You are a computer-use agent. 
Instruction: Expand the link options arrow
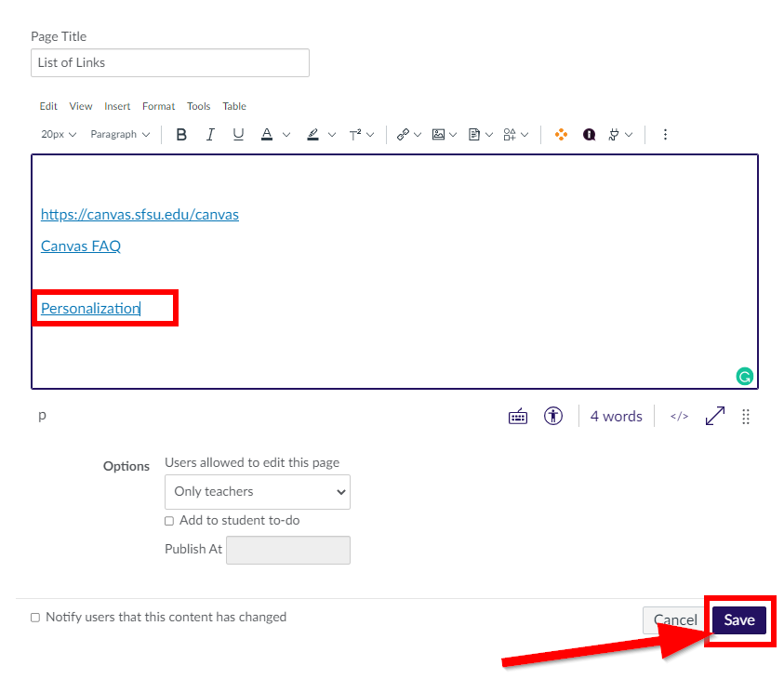click(x=418, y=135)
